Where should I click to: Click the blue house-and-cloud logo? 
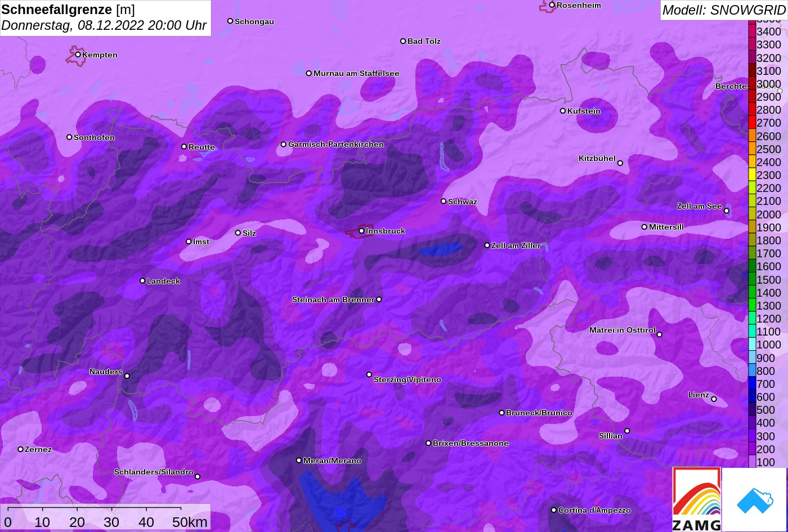pyautogui.click(x=754, y=500)
